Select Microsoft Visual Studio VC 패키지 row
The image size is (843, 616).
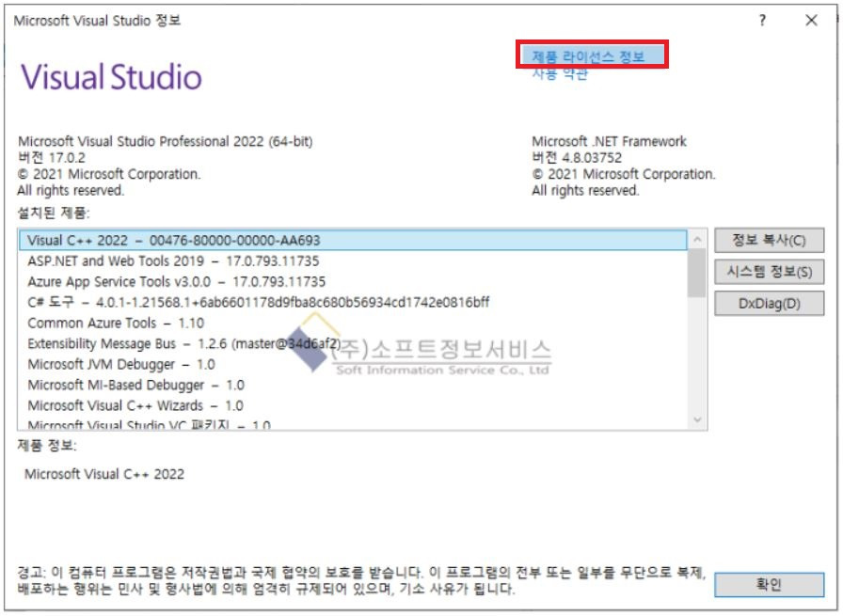pyautogui.click(x=353, y=423)
